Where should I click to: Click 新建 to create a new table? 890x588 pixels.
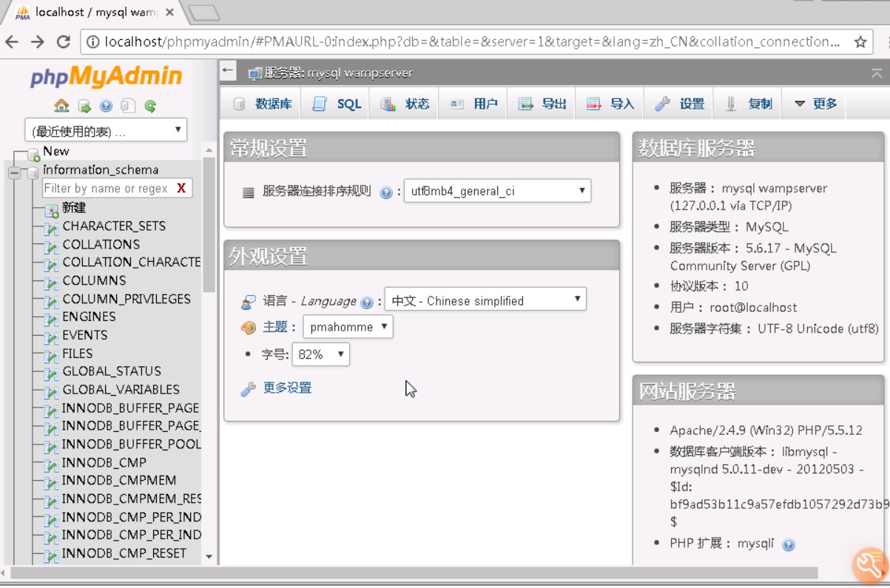(x=74, y=209)
